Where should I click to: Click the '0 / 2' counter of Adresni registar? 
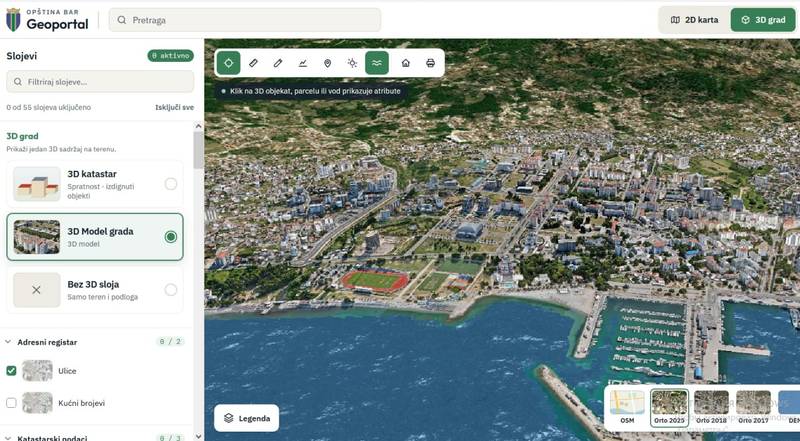pyautogui.click(x=170, y=342)
